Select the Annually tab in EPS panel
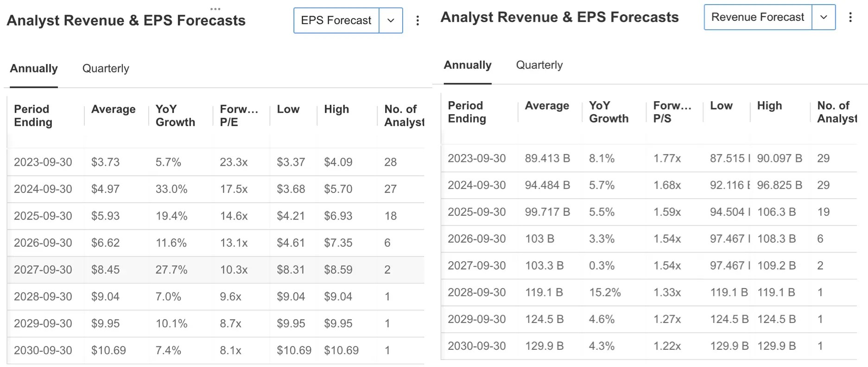Viewport: 868px width, 367px height. pyautogui.click(x=34, y=69)
